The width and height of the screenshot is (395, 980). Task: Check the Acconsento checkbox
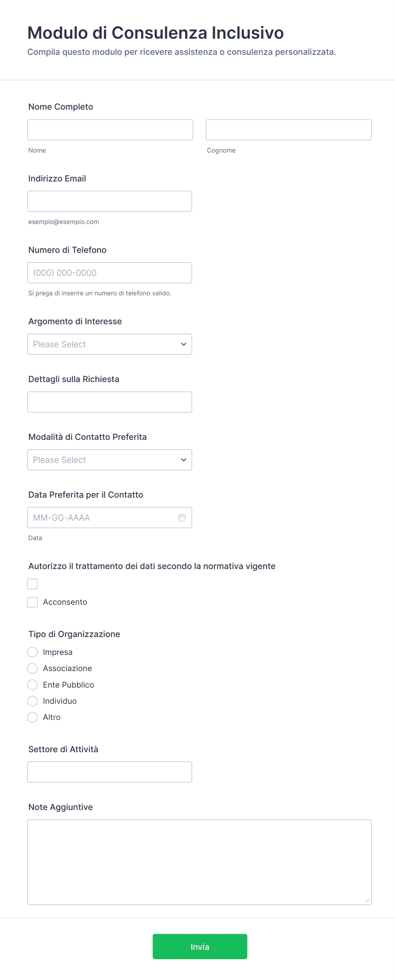tap(33, 602)
